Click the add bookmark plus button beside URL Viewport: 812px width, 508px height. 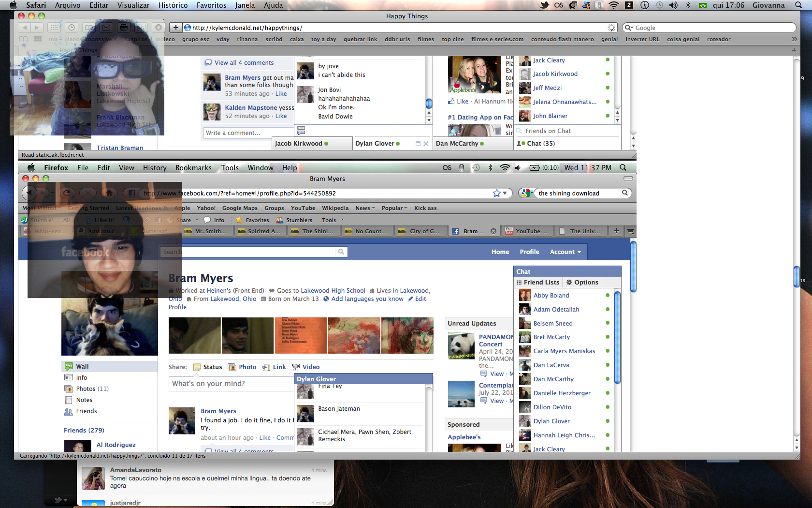(176, 28)
